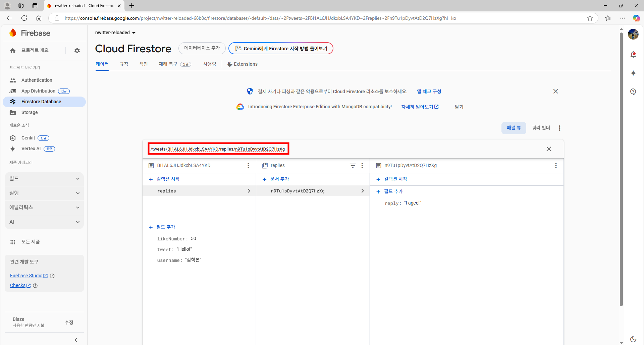Click the Firebase logo icon
This screenshot has width=644, height=345.
13,33
